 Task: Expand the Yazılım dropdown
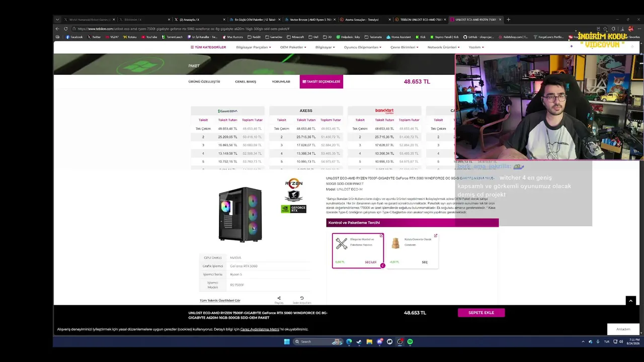pyautogui.click(x=476, y=47)
